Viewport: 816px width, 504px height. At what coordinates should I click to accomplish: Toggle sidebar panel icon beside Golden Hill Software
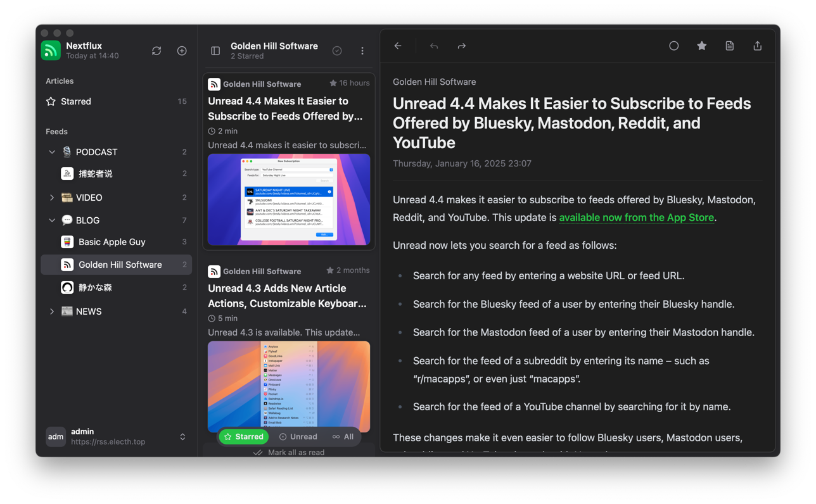pos(215,51)
